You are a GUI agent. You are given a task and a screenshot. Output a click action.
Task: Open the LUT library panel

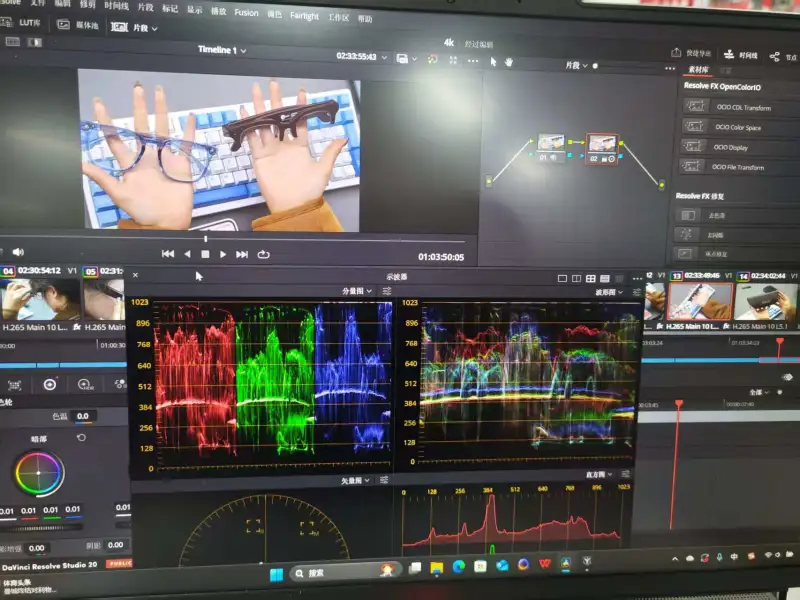26,22
